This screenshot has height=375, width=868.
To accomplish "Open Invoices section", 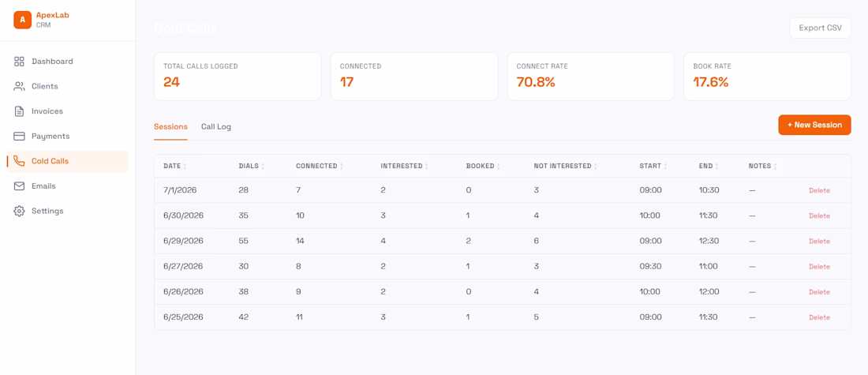I will [68, 111].
